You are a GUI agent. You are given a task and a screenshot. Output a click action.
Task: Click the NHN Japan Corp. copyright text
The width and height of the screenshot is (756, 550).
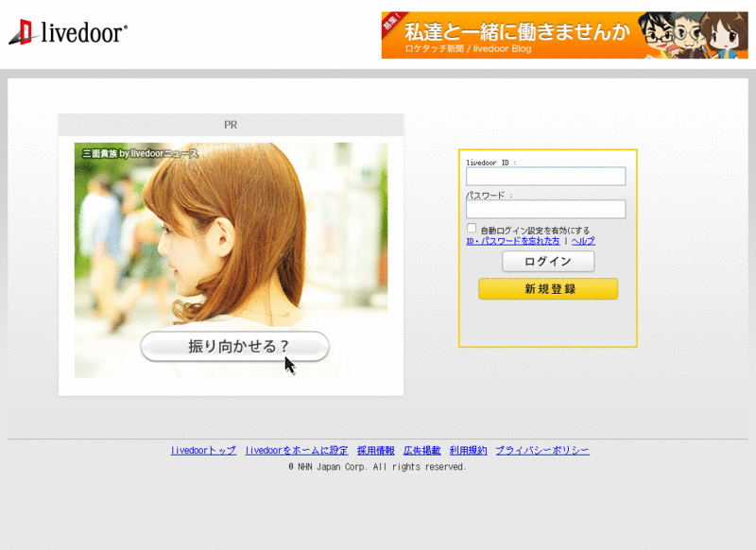(x=377, y=467)
